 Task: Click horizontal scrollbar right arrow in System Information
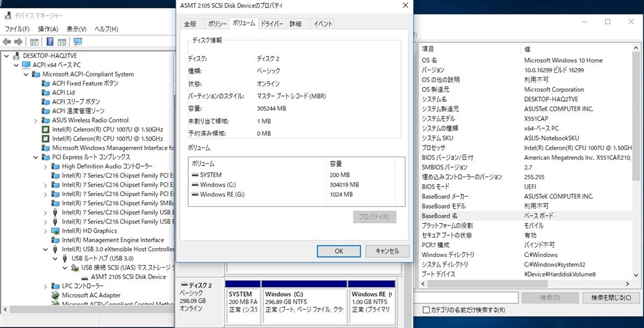coord(627,283)
